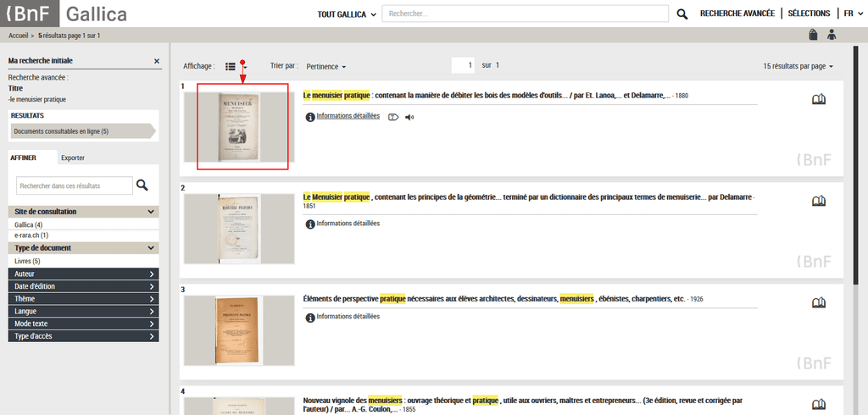Screen dimensions: 868x415
Task: Open book icon for Nouveau vignole des menuisiers
Action: pos(818,405)
